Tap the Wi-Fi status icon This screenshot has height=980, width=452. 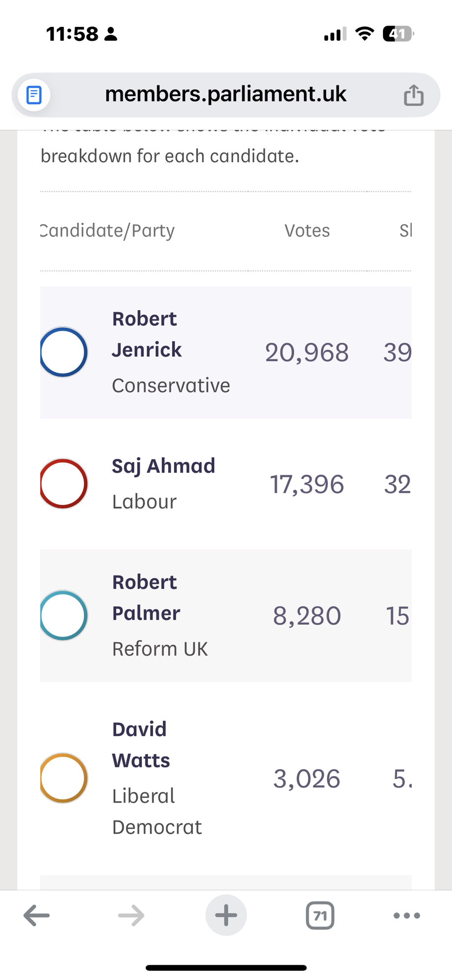coord(364,34)
